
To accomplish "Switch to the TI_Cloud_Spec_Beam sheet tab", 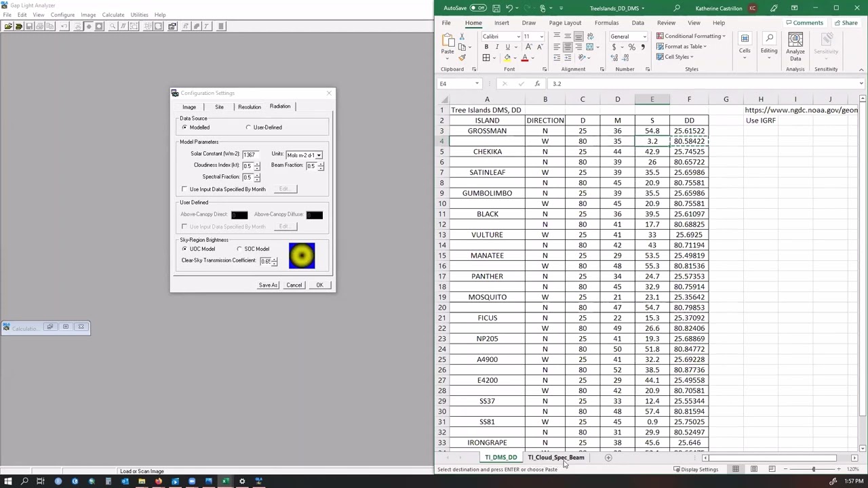I will 556,457.
